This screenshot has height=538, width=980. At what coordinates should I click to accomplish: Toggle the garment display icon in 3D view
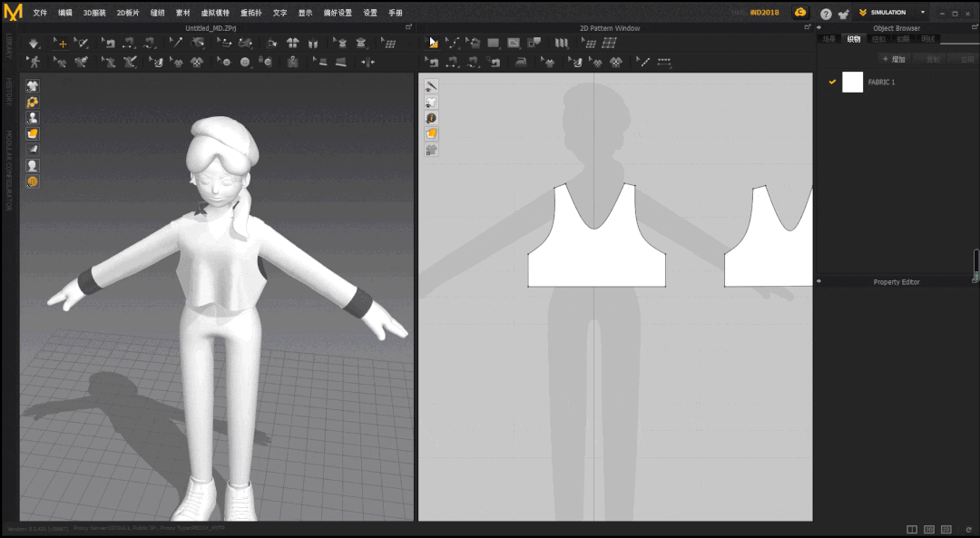(x=33, y=85)
